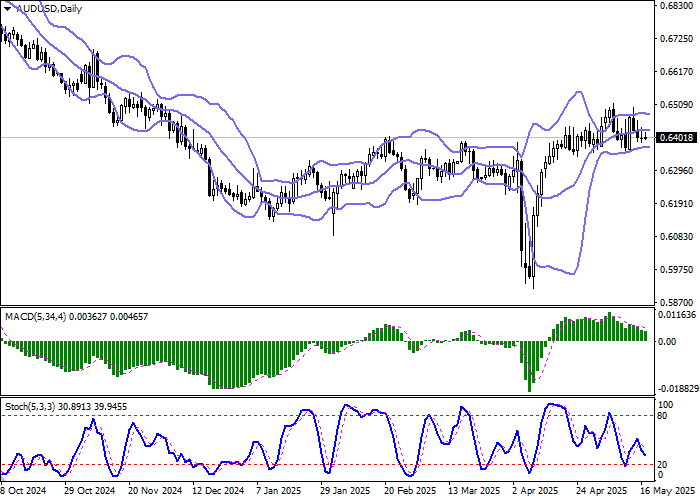The height and width of the screenshot is (500, 700).
Task: Click the MACD -0.018829 scale label
Action: coord(676,388)
